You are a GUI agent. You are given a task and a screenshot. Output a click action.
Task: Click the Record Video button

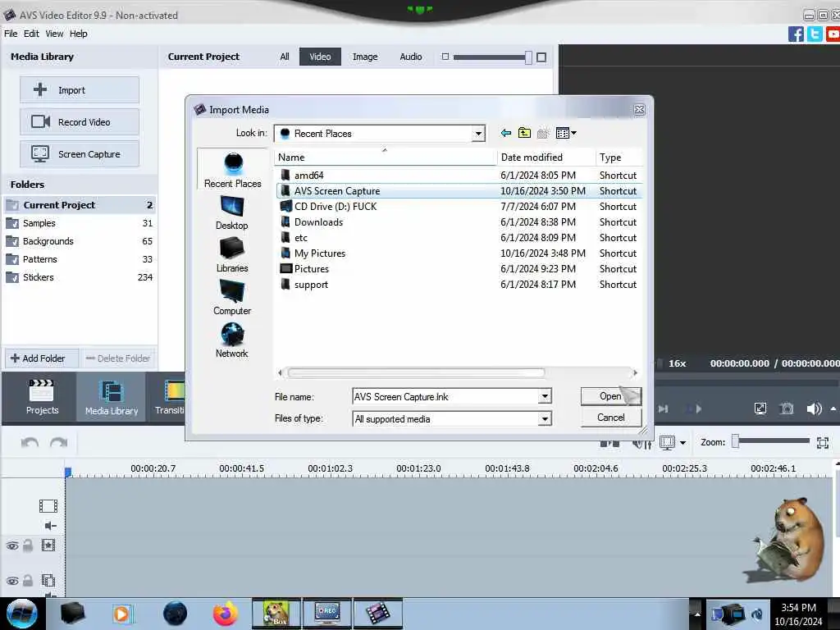[80, 122]
